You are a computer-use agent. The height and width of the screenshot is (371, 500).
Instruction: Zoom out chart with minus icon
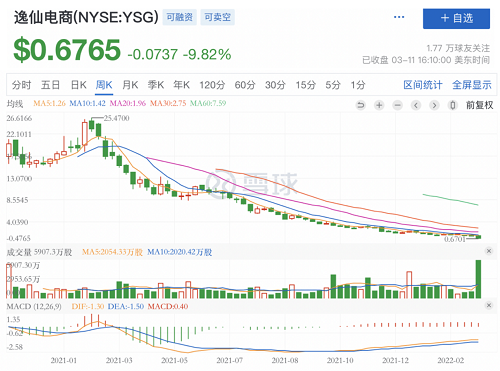397,105
